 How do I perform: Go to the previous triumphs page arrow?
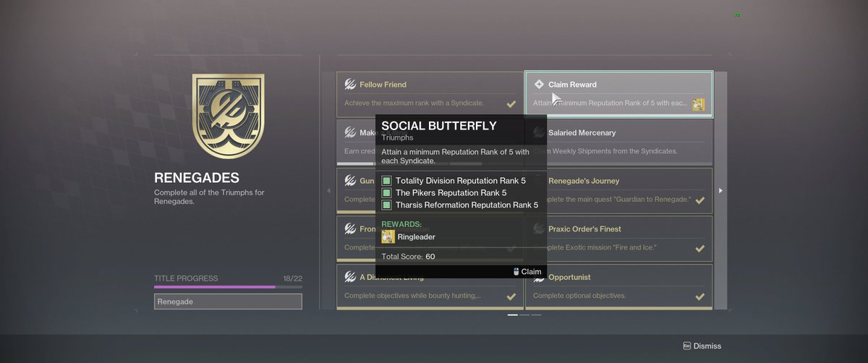click(328, 191)
